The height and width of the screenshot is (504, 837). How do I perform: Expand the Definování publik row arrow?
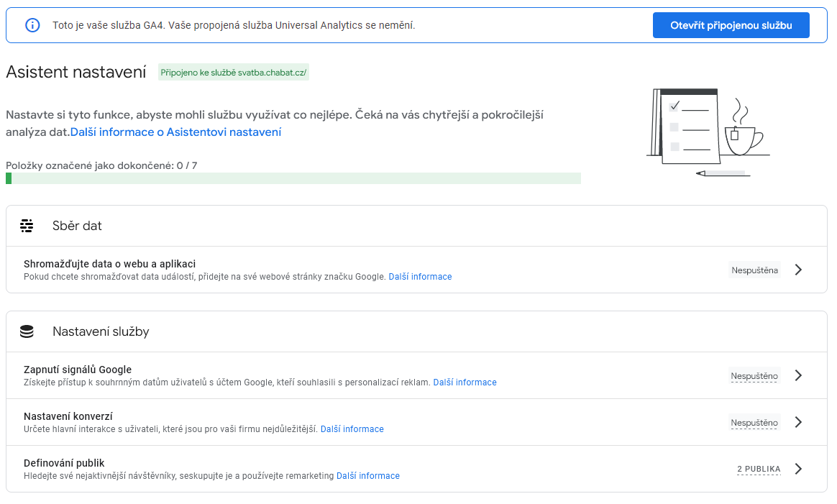798,469
